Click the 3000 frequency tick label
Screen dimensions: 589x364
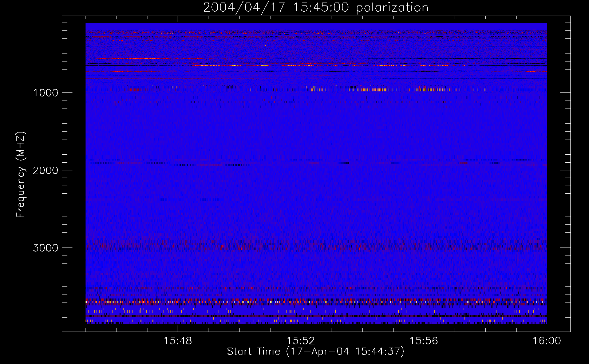pos(46,248)
